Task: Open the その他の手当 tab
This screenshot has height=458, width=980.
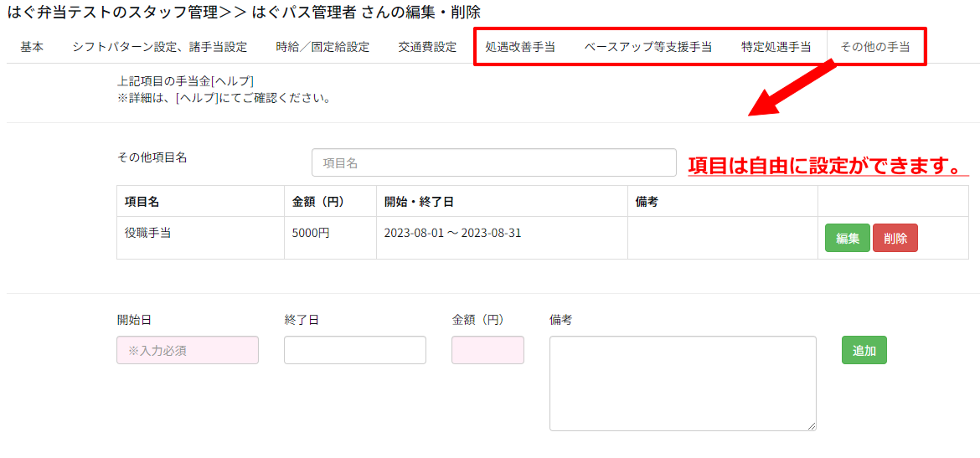Action: point(875,47)
